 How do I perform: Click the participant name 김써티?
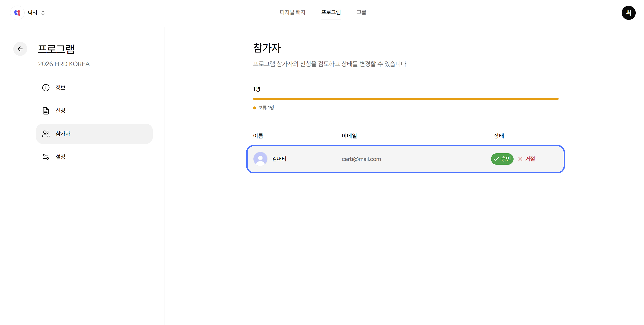click(279, 159)
